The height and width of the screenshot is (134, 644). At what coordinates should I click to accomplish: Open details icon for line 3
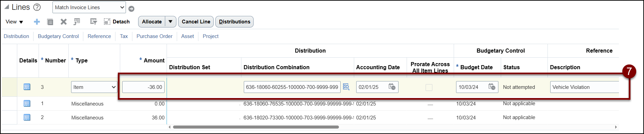coord(27,87)
